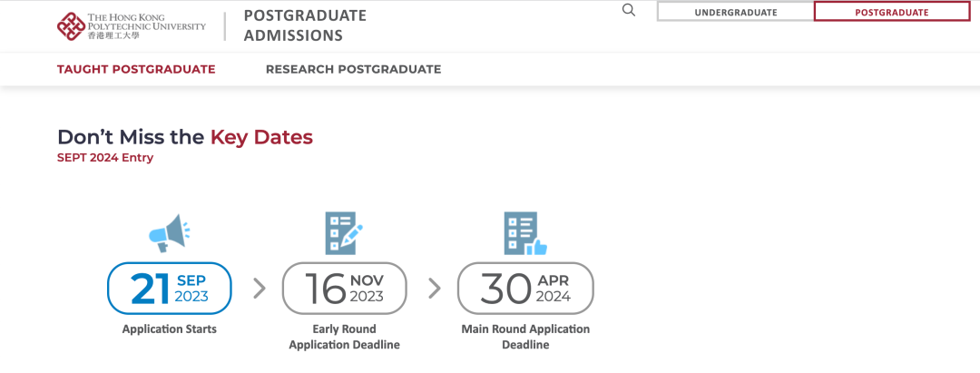Click Main Round Application Deadline label
Image resolution: width=980 pixels, height=373 pixels.
click(525, 337)
